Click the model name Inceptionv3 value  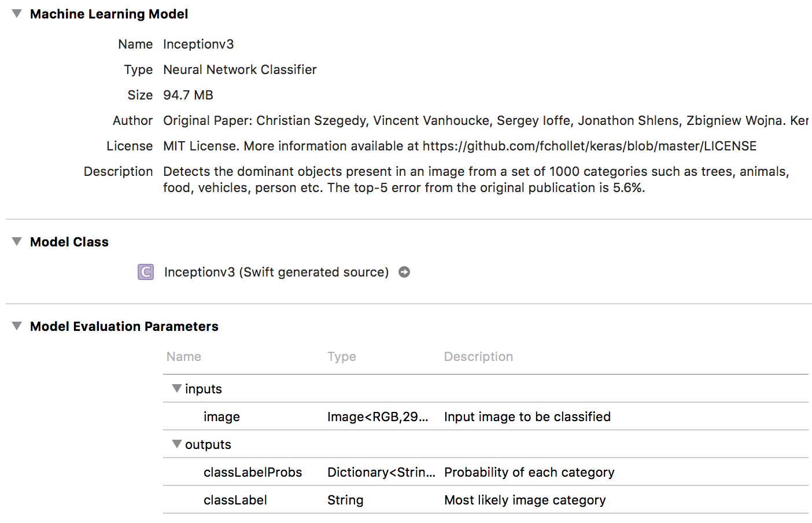click(198, 44)
